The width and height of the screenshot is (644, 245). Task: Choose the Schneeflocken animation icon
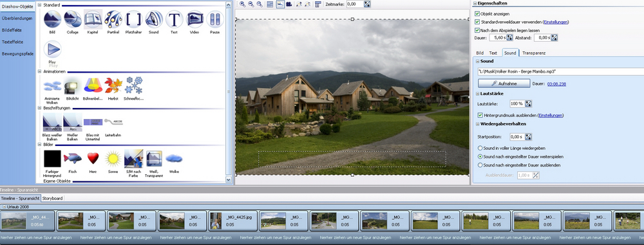pyautogui.click(x=134, y=86)
